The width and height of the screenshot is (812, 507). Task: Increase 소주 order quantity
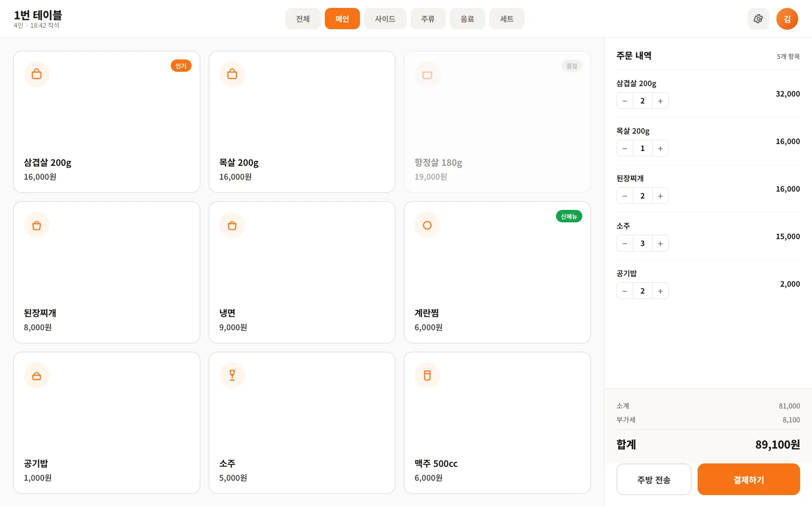point(660,244)
